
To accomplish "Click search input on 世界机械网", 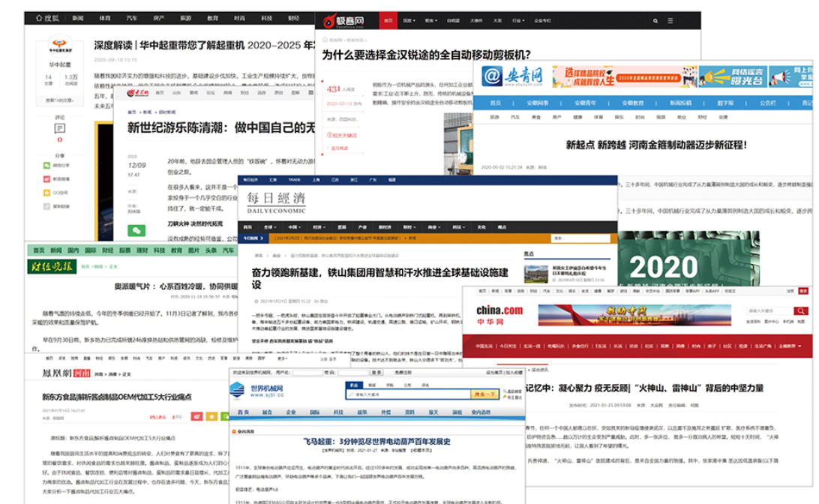I will tap(409, 394).
